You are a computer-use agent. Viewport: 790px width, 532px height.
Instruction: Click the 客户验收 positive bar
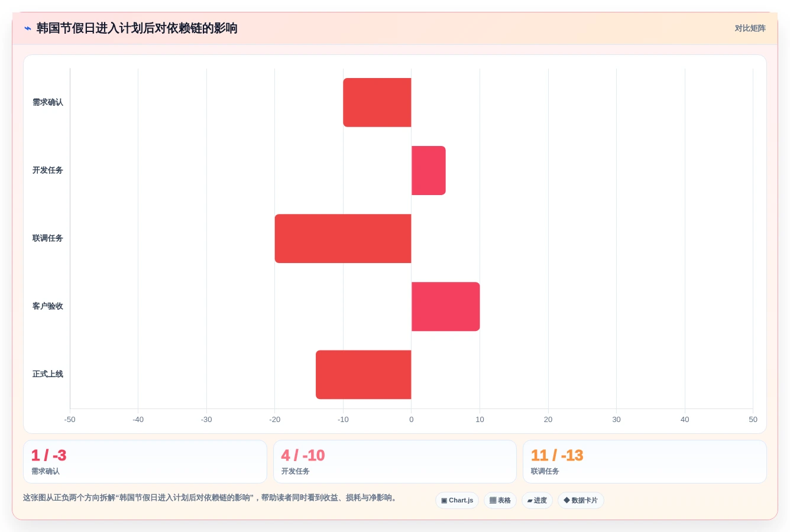446,306
